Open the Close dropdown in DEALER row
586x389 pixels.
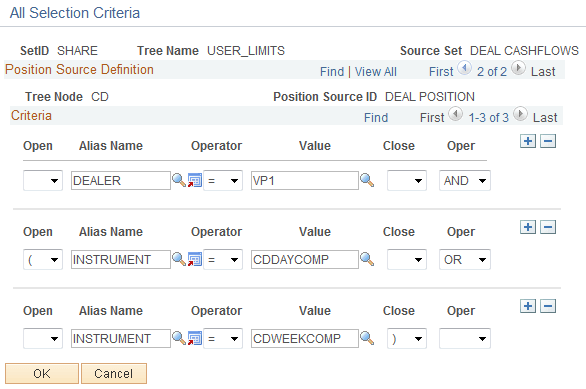pyautogui.click(x=407, y=181)
